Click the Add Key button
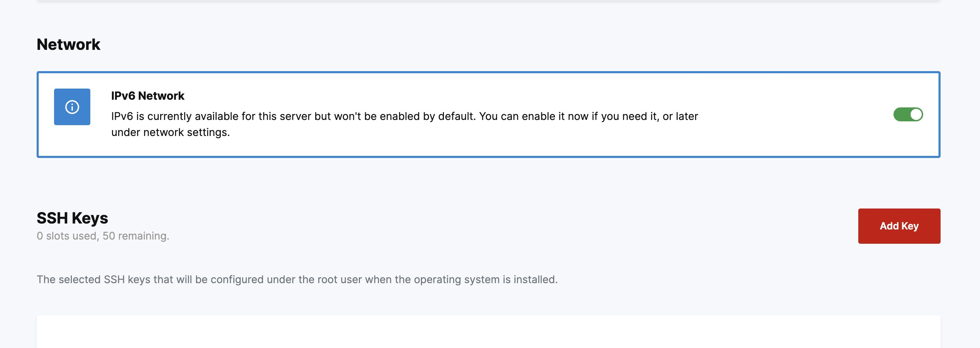This screenshot has height=348, width=980. pos(899,226)
